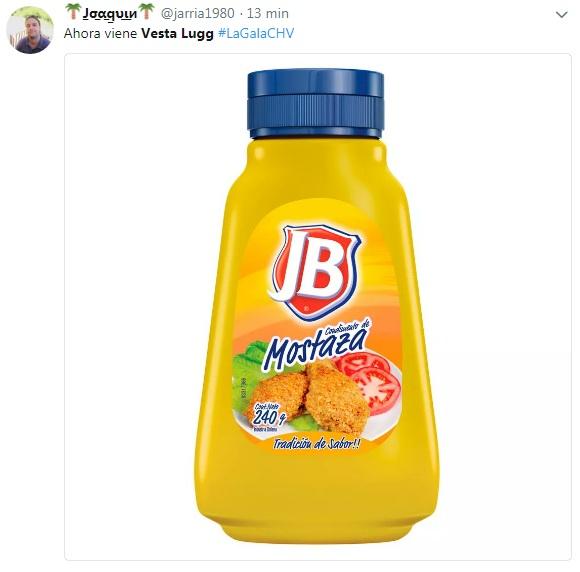Select the bold Vesta Lugg text
Image resolution: width=580 pixels, height=572 pixels.
(x=178, y=34)
